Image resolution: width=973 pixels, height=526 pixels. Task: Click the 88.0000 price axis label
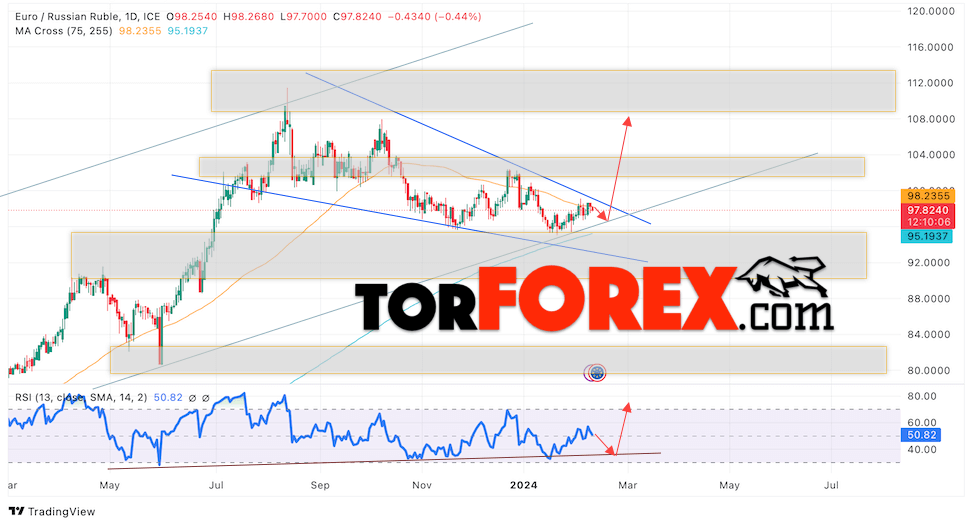(x=928, y=299)
